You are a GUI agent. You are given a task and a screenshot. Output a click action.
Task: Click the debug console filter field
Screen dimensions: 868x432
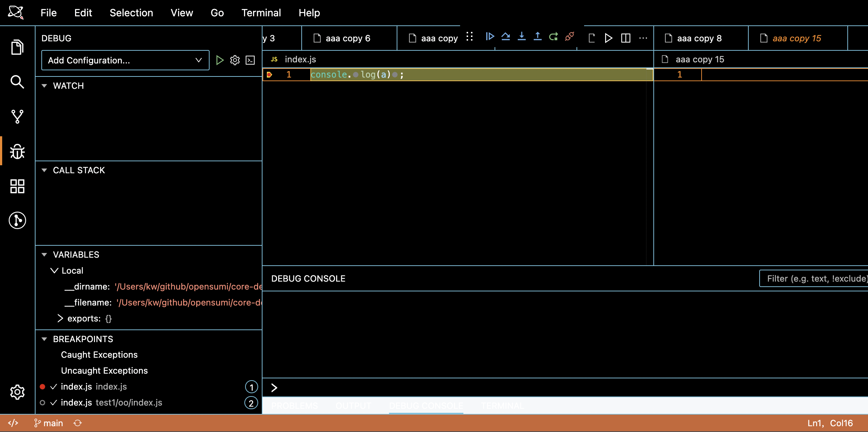[x=814, y=279]
